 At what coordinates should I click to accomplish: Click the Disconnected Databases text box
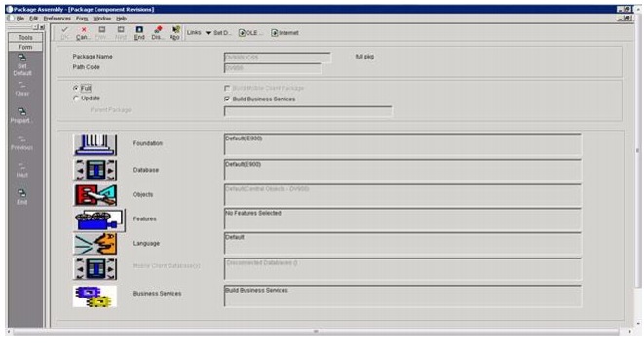click(x=402, y=269)
